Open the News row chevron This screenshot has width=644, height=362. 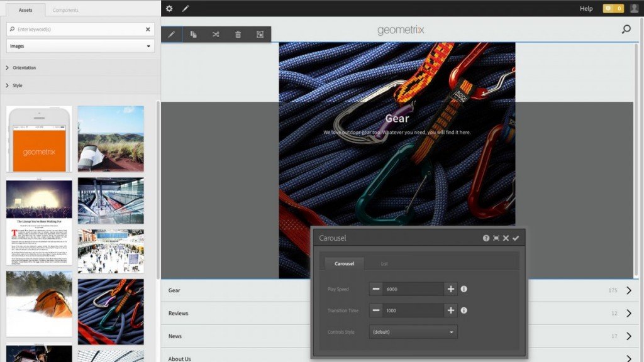point(629,336)
